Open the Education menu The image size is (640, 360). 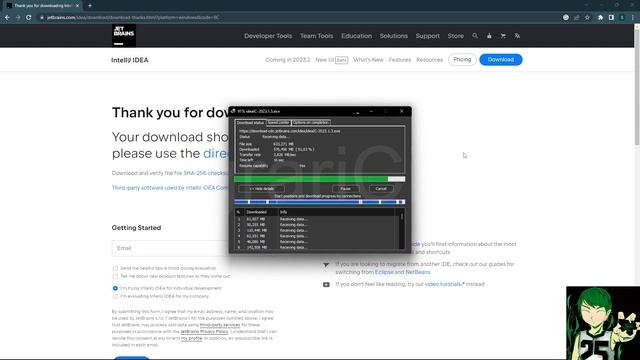click(356, 36)
